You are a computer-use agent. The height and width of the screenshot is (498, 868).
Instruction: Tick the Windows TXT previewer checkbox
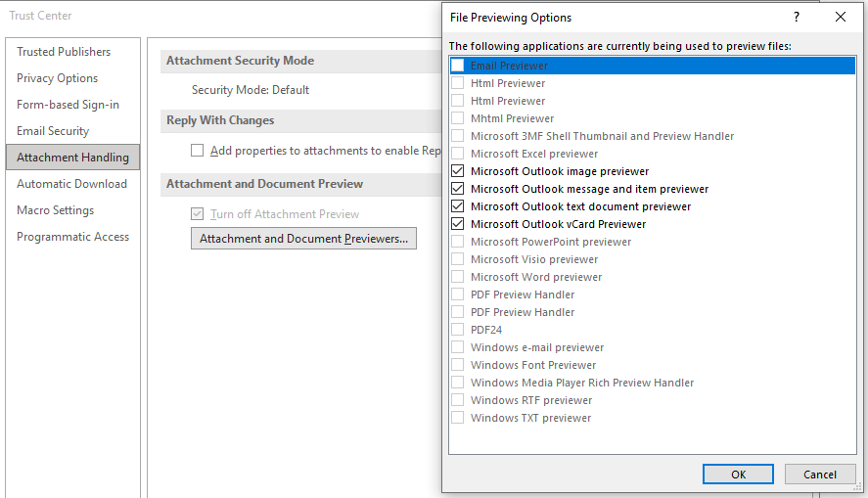click(x=457, y=418)
